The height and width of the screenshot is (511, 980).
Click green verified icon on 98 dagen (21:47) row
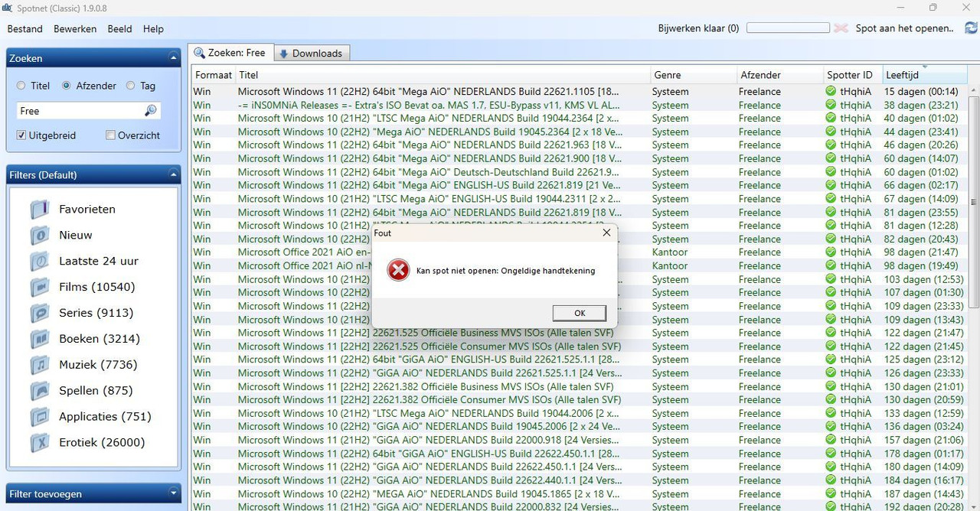coord(831,252)
